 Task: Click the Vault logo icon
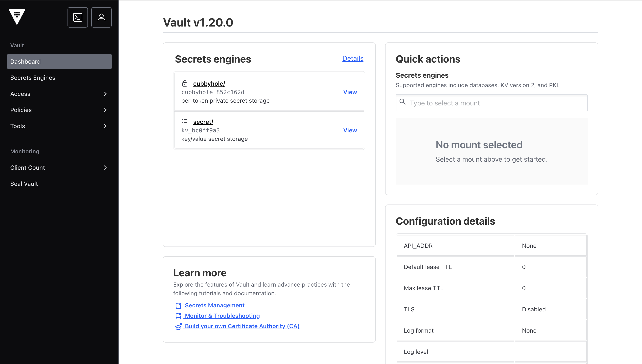17,17
